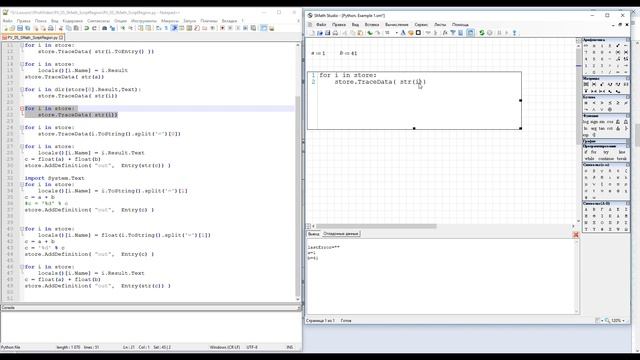Viewport: 640px width, 360px height.
Task: Click 'a := 1' definition on SMath worksheet
Action: coord(318,53)
